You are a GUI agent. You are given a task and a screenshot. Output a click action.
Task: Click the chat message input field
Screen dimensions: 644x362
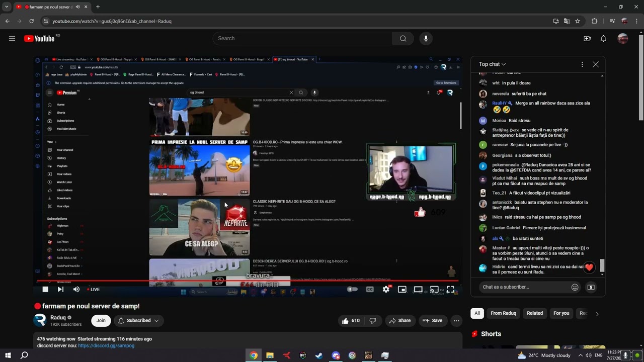(x=523, y=287)
